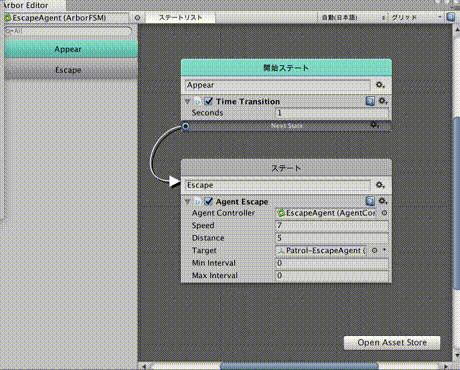Toggle the ステートリスト state list button
Screen dimensions: 460x370
point(180,17)
